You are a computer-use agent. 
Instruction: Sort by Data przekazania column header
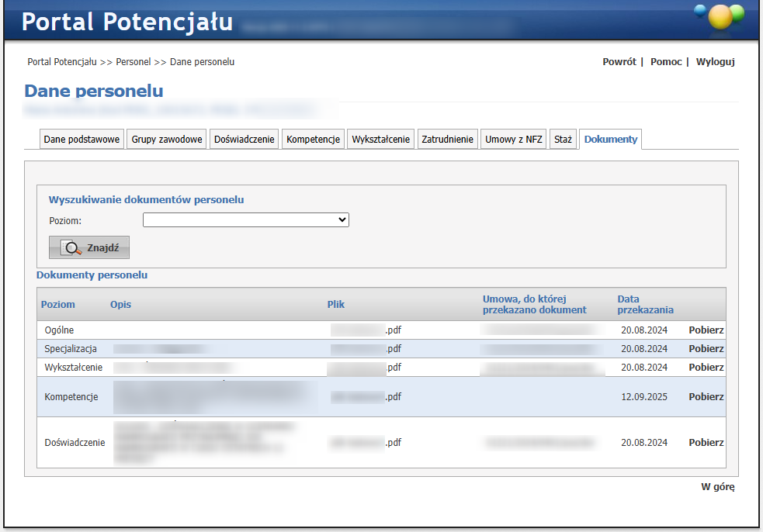pyautogui.click(x=645, y=304)
